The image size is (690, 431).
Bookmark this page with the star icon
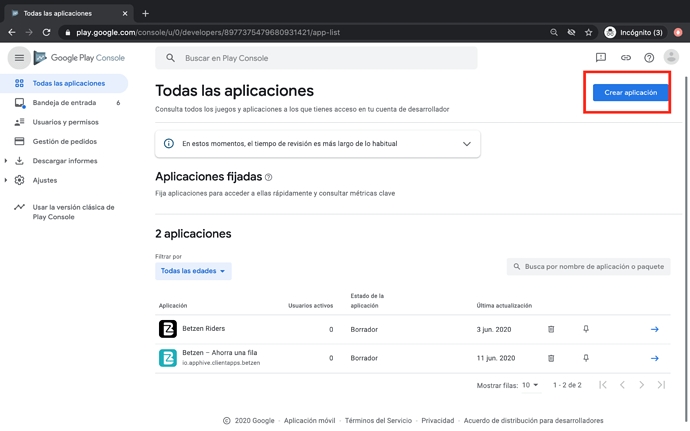(588, 32)
